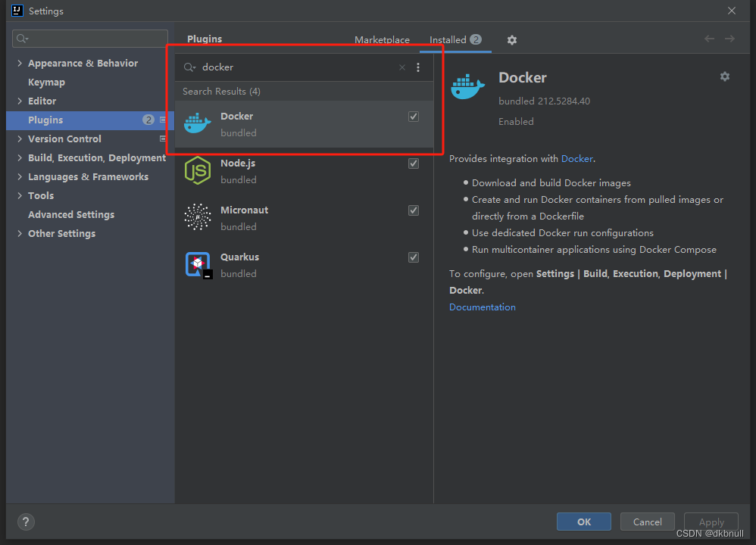
Task: Open the Docker hyperlink in description
Action: click(x=577, y=158)
